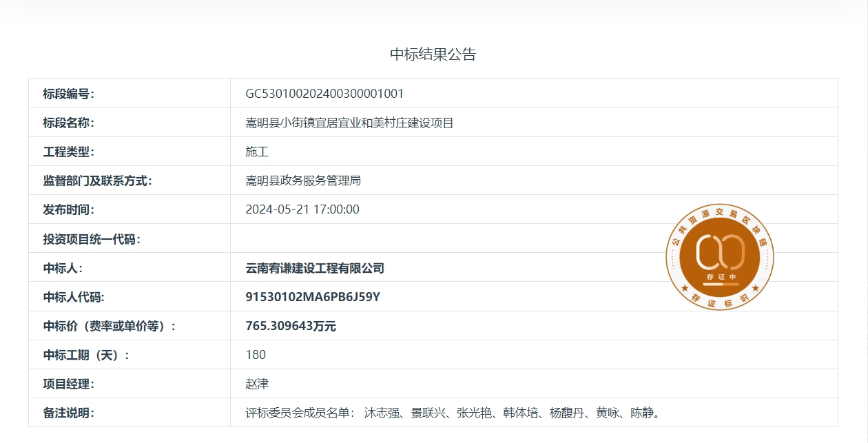868x443 pixels.
Task: Select construction period value 180
Action: (256, 355)
